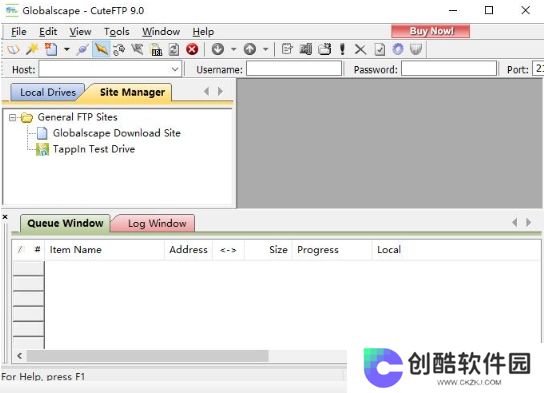Click the New document toolbar icon
This screenshot has width=547, height=393.
click(51, 49)
